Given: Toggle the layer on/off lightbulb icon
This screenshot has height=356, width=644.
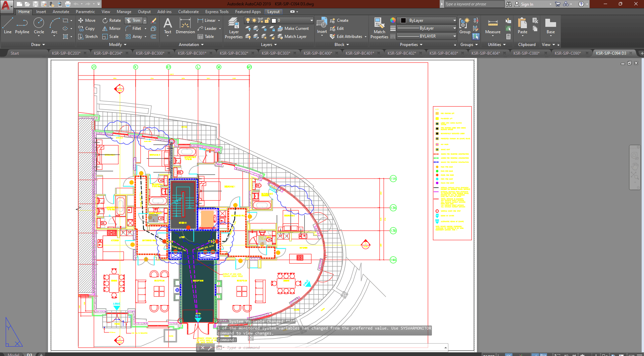Looking at the screenshot, I should coord(248,20).
